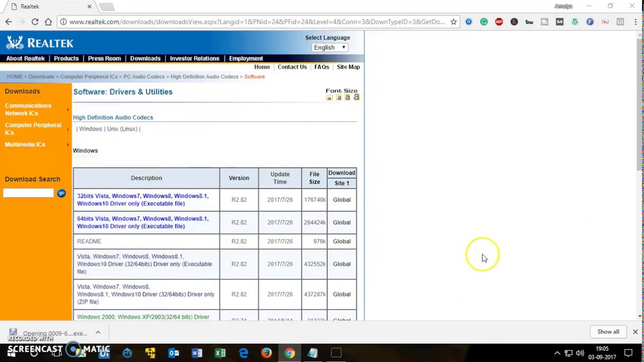
Task: Open the browser home page icon
Action: point(48,22)
